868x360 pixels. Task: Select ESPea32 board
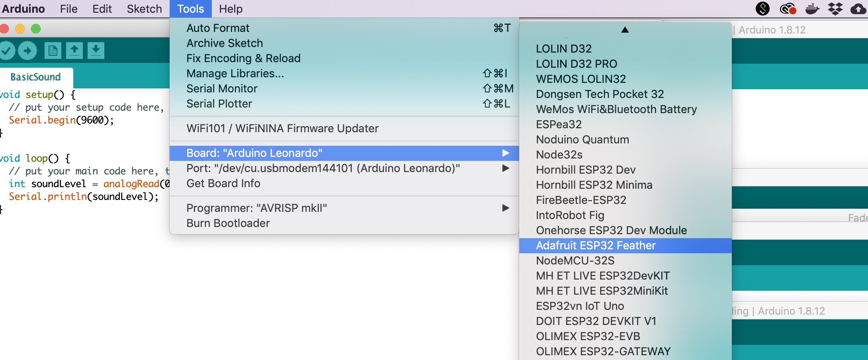pyautogui.click(x=626, y=125)
